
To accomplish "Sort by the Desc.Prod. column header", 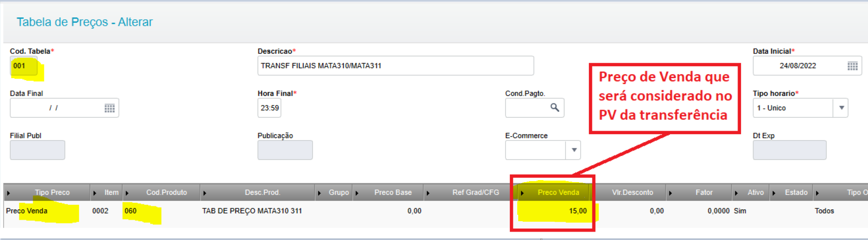I will (x=257, y=192).
